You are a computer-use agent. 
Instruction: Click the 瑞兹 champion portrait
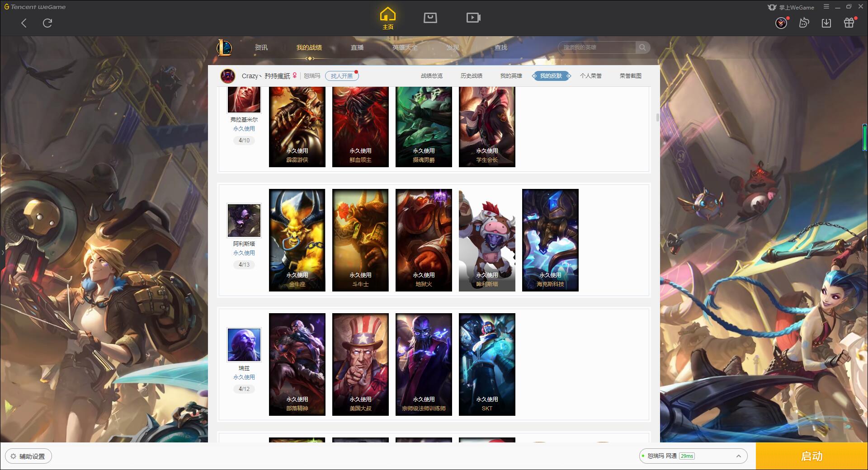(x=244, y=345)
